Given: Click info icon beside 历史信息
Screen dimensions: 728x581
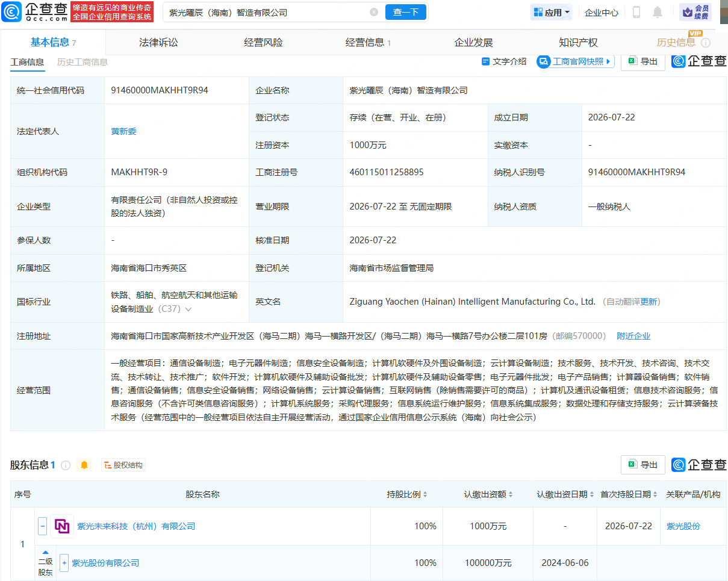Looking at the screenshot, I should pyautogui.click(x=706, y=43).
